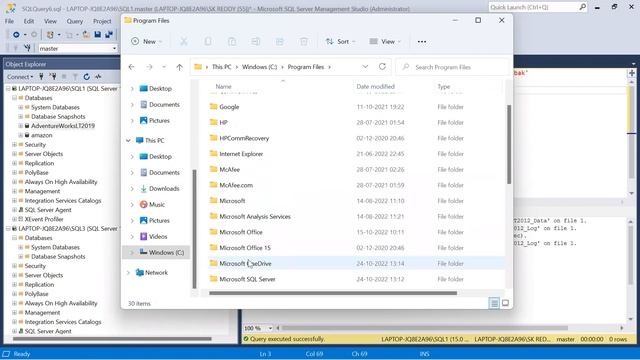This screenshot has height=360, width=640.
Task: Open the Query menu in SSMS
Action: [x=75, y=21]
